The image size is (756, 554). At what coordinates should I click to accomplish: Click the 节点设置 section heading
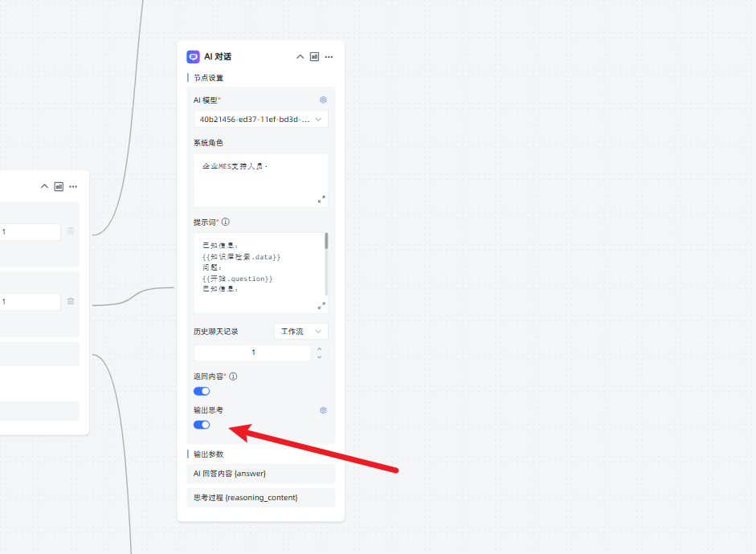[208, 78]
